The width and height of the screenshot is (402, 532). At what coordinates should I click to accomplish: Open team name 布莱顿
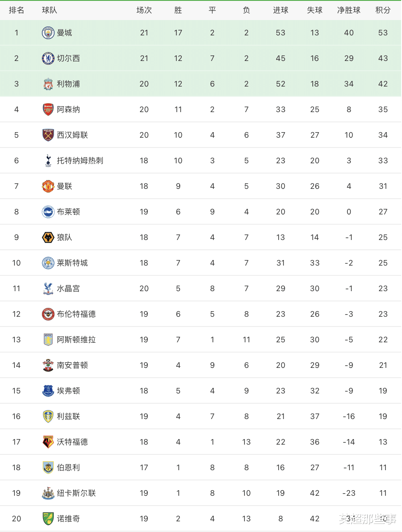click(68, 212)
